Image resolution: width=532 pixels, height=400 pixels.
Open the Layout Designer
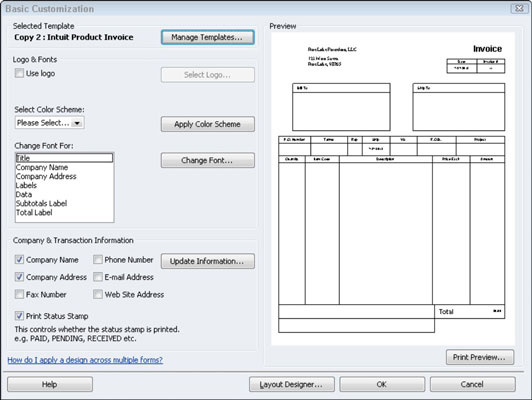pyautogui.click(x=292, y=384)
